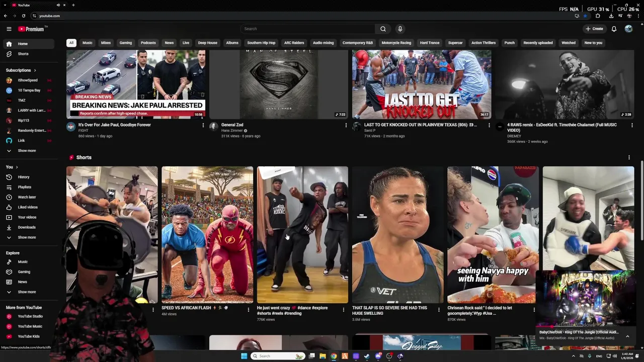Screen dimensions: 644x362
Task: Select the All filter chip
Action: pos(71,43)
